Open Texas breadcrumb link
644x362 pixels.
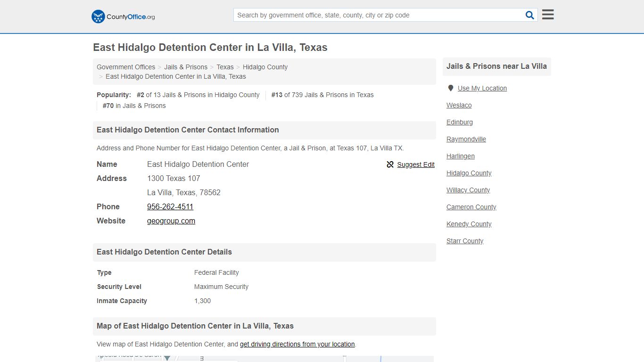pos(225,67)
